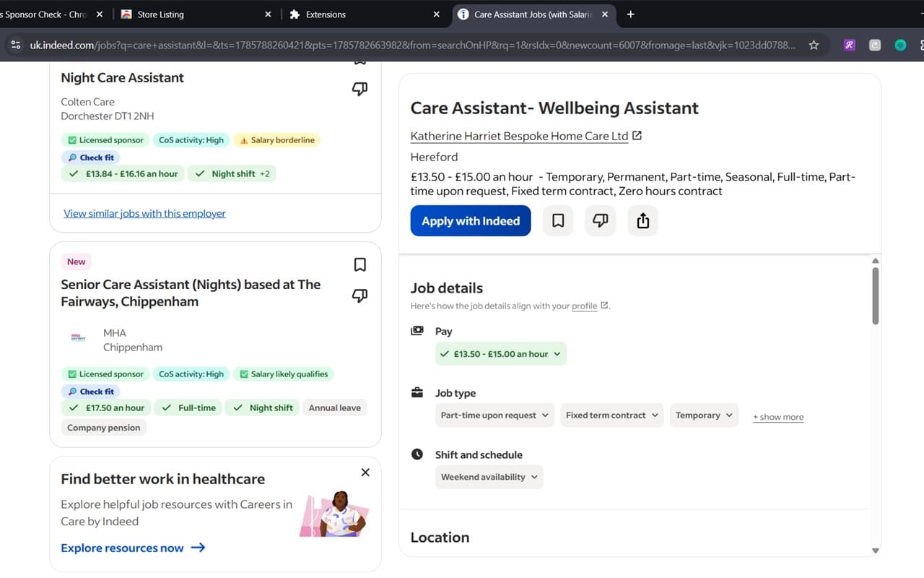Click the Pay banknote icon in Job details
924x578 pixels.
click(417, 331)
